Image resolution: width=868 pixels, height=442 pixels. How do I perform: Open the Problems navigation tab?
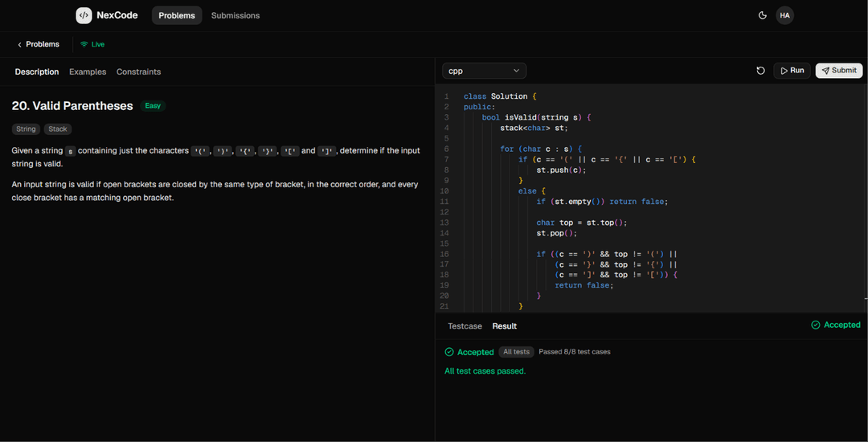pos(177,15)
